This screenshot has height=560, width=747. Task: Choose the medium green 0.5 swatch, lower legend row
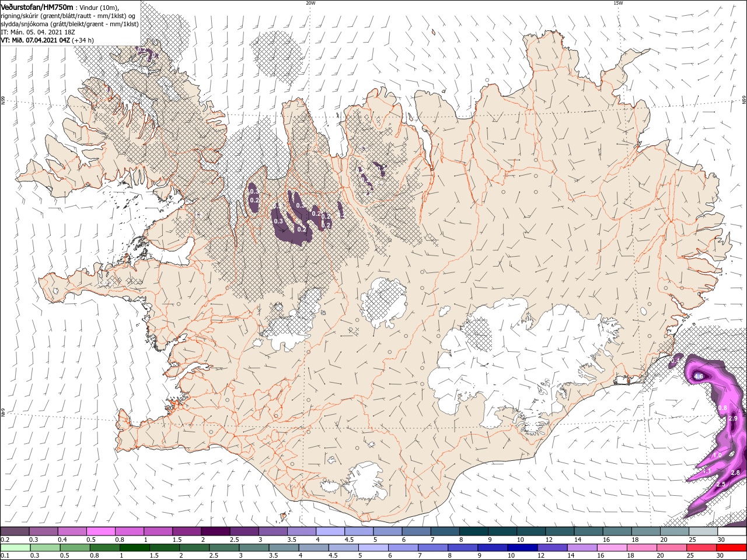(x=75, y=548)
